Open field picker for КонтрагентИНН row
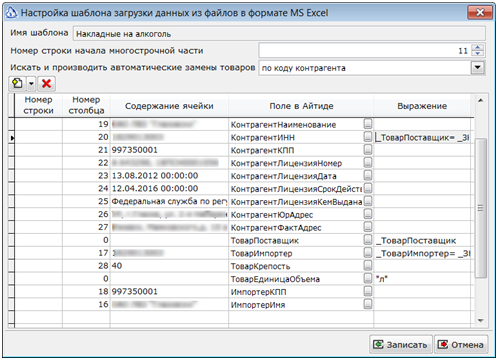 [x=368, y=137]
